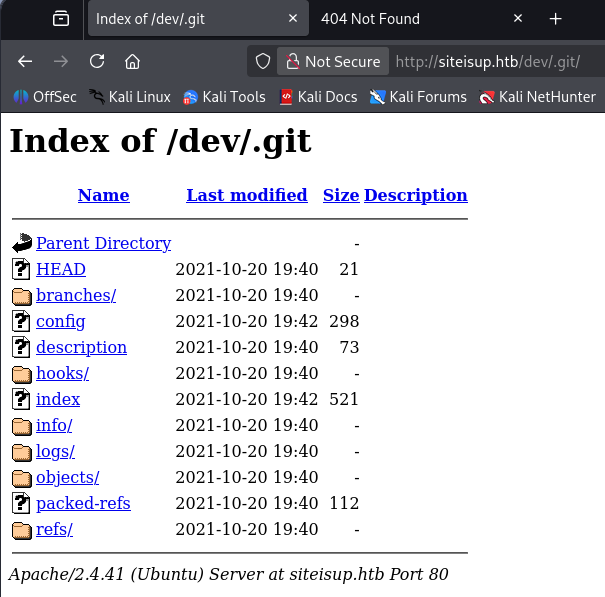Open the packed-refs file link
This screenshot has height=597, width=605.
[83, 503]
